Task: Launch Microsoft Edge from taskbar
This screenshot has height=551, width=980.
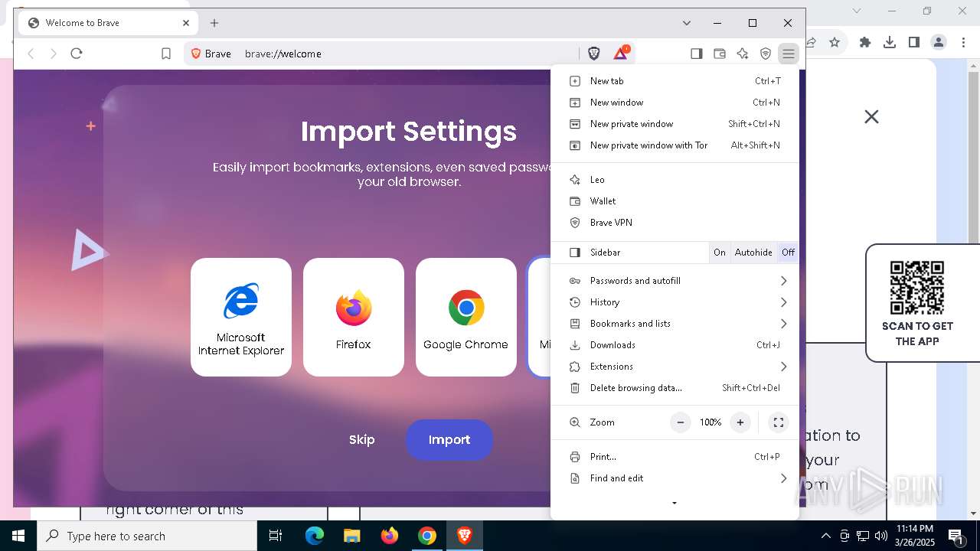Action: pos(315,536)
